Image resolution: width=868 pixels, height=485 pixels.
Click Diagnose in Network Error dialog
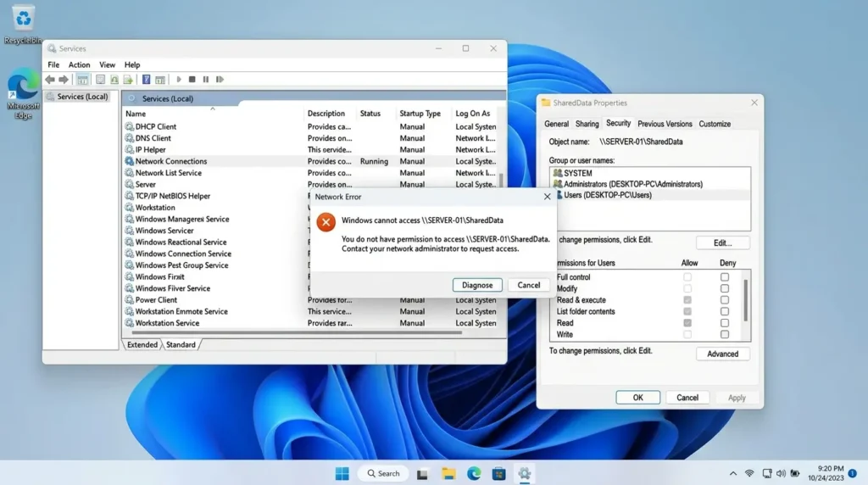[x=477, y=285]
